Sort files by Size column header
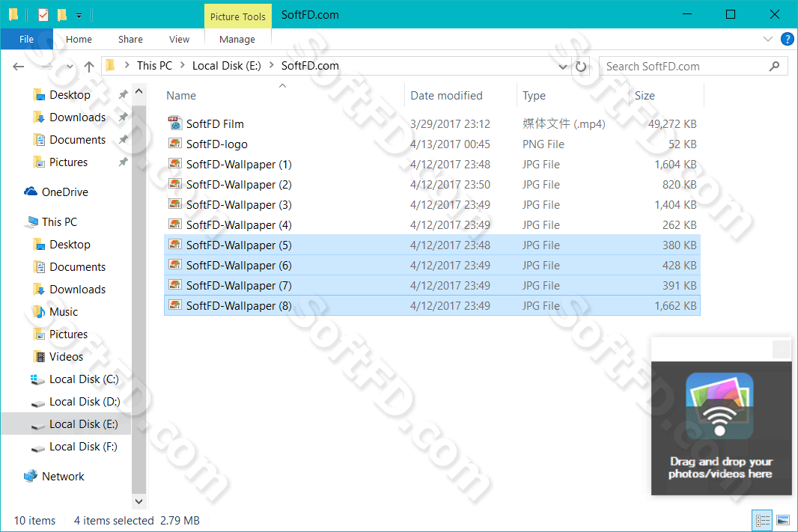Image resolution: width=798 pixels, height=532 pixels. 645,96
